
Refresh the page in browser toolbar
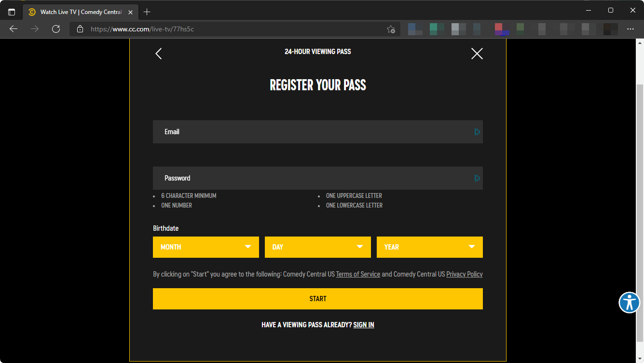coord(56,29)
